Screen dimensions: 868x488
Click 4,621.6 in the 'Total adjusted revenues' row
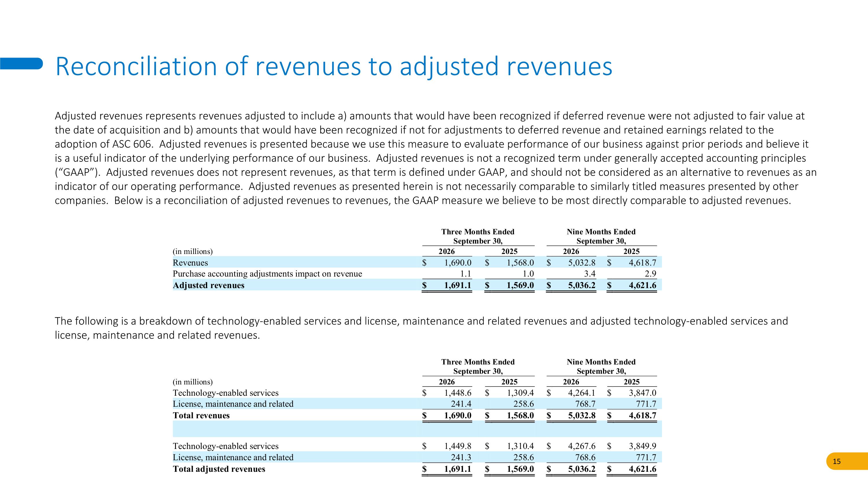pos(643,469)
